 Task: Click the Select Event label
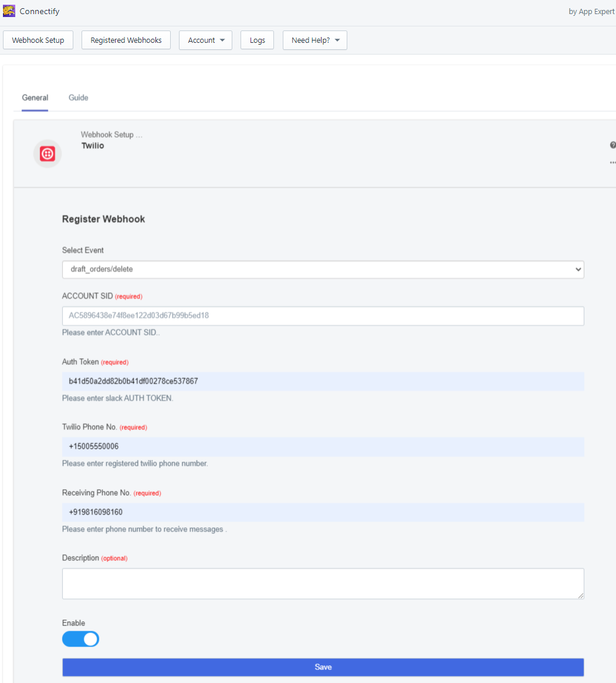pyautogui.click(x=83, y=250)
